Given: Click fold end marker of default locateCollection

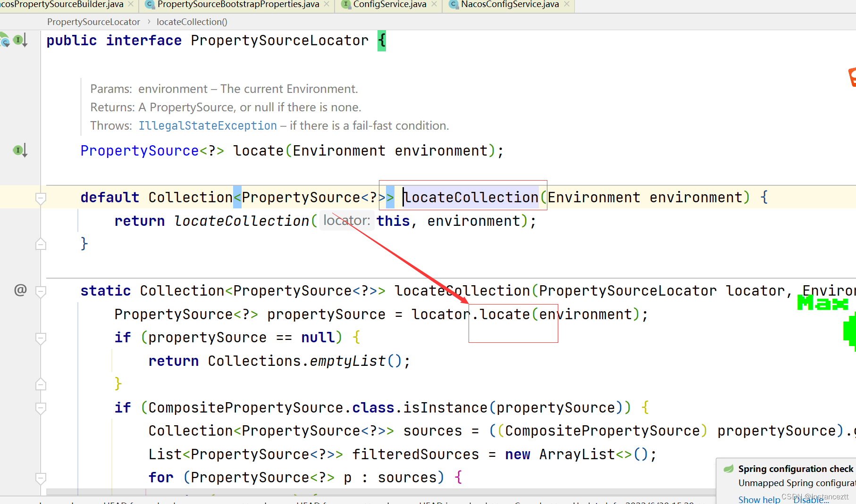Looking at the screenshot, I should tap(41, 244).
